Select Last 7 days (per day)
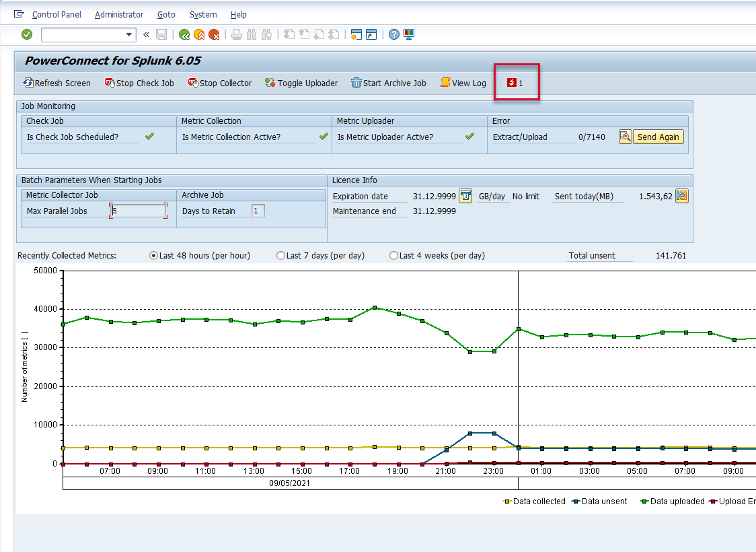Image resolution: width=756 pixels, height=552 pixels. point(281,256)
